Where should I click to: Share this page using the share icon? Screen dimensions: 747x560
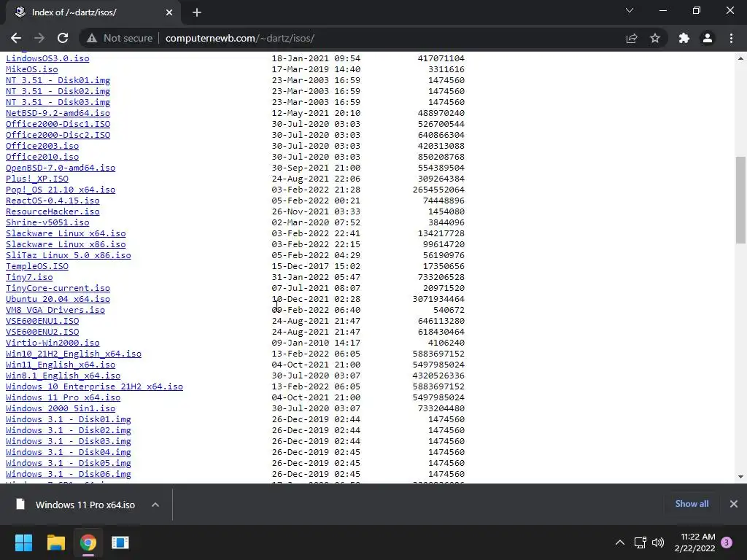tap(632, 38)
